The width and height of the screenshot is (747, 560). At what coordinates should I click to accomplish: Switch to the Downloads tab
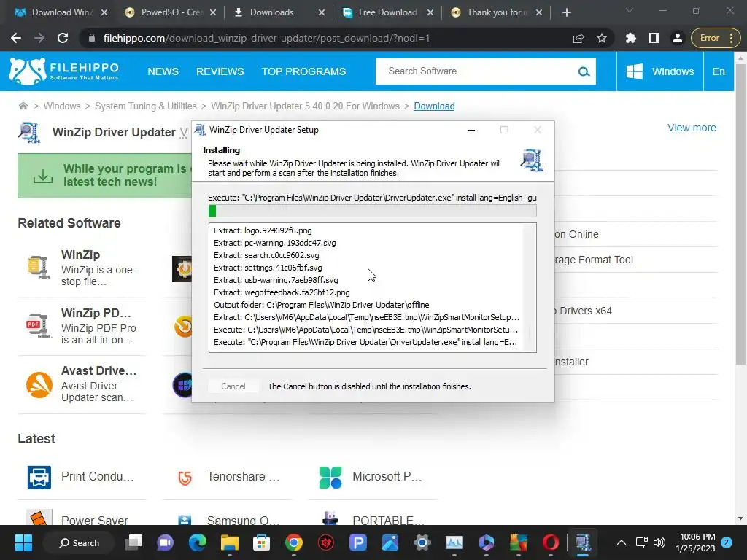click(x=279, y=12)
